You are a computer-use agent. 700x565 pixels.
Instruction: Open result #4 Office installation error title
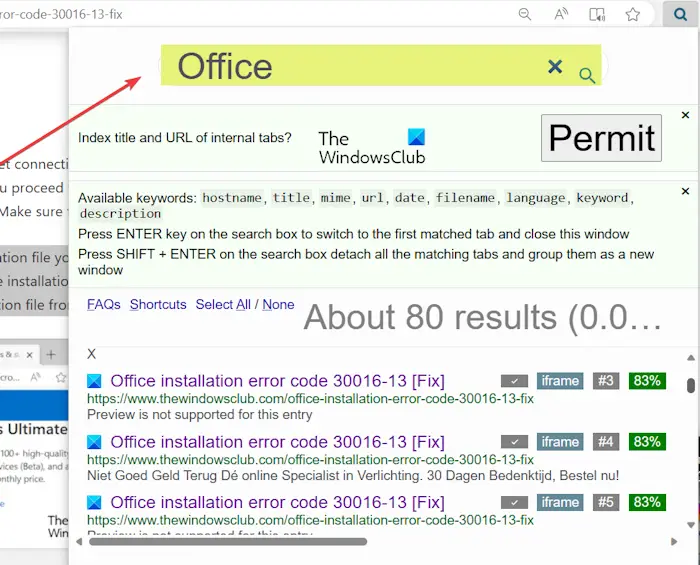point(277,442)
